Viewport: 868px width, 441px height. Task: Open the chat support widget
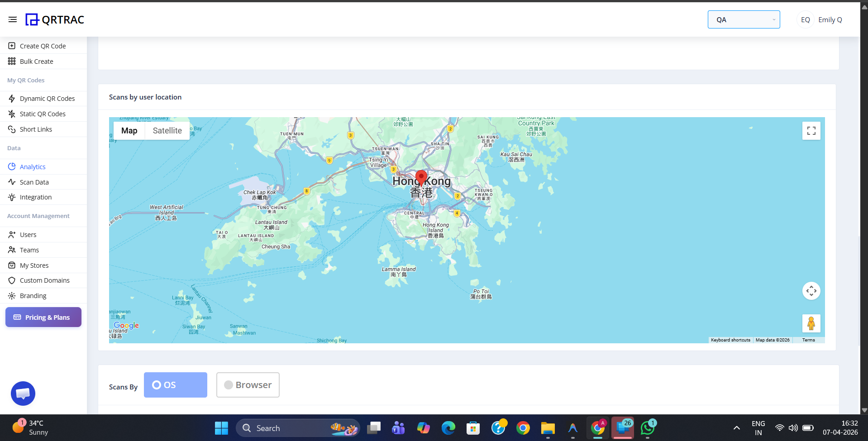point(23,393)
